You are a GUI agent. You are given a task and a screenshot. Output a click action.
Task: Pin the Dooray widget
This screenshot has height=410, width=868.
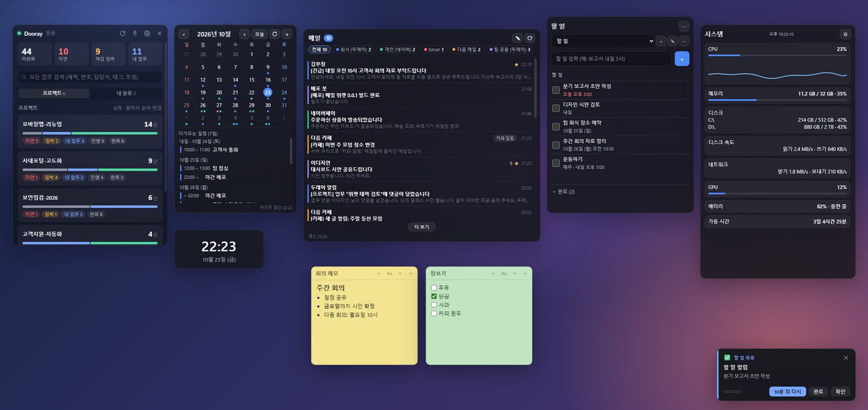(135, 34)
